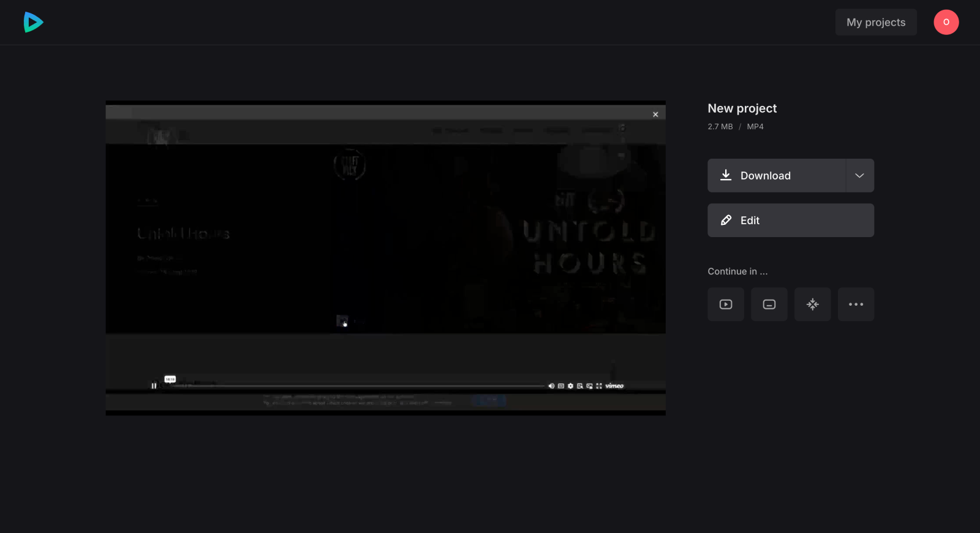Continue in the video player tool icon
The width and height of the screenshot is (980, 533).
coord(725,304)
